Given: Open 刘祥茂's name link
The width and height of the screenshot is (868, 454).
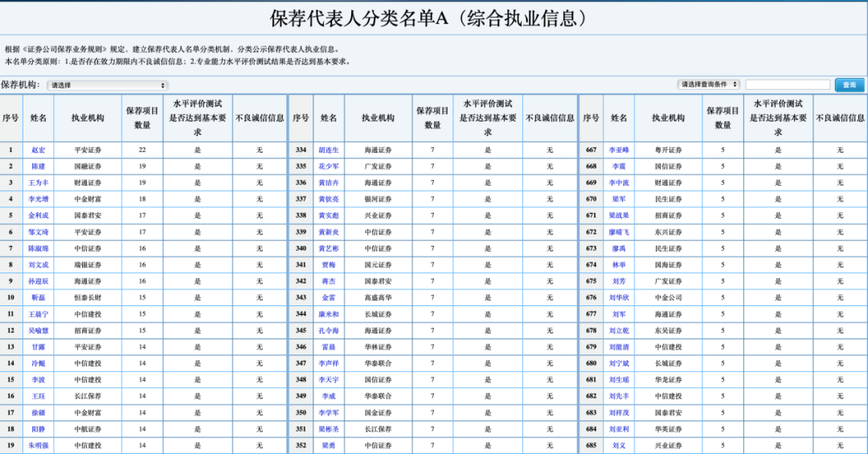Looking at the screenshot, I should (x=619, y=412).
